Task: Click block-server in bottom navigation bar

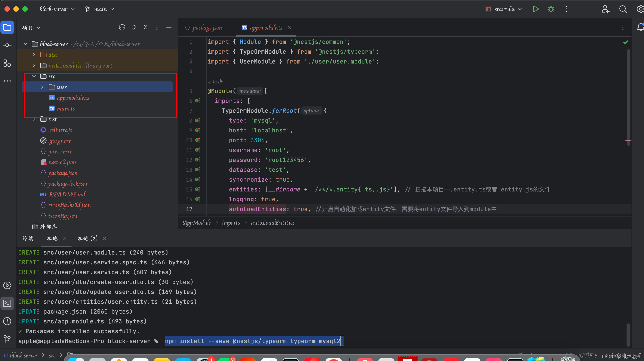Action: pyautogui.click(x=24, y=355)
